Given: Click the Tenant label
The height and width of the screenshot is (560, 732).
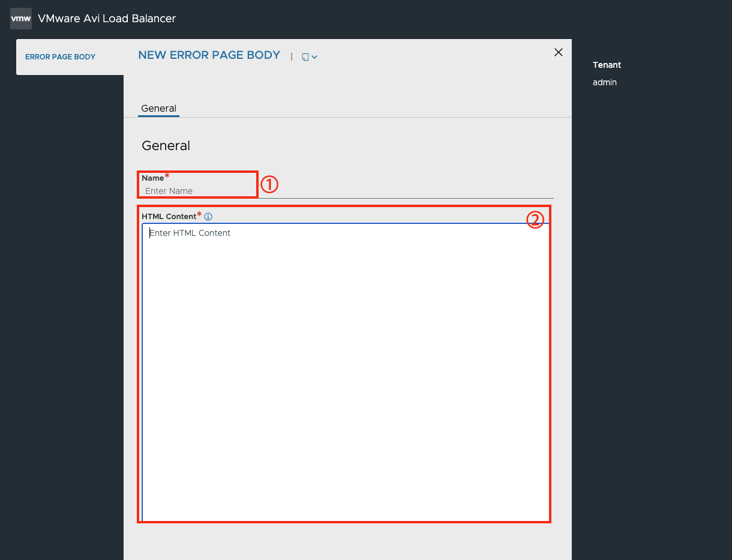Looking at the screenshot, I should click(607, 65).
